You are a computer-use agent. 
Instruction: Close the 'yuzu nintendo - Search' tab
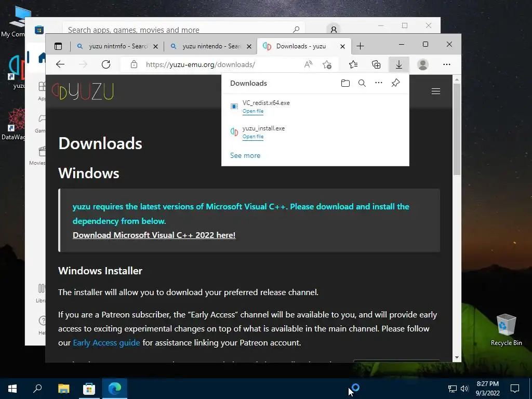click(x=249, y=46)
